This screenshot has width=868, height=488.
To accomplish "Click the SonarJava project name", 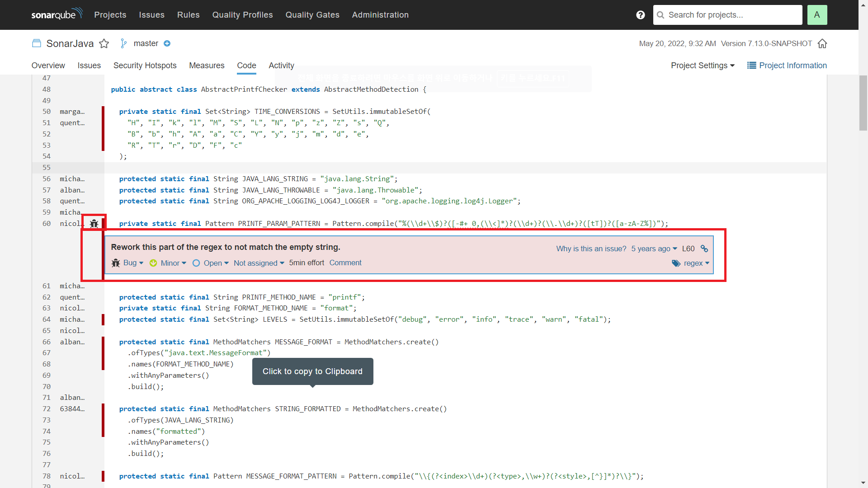I will point(70,43).
